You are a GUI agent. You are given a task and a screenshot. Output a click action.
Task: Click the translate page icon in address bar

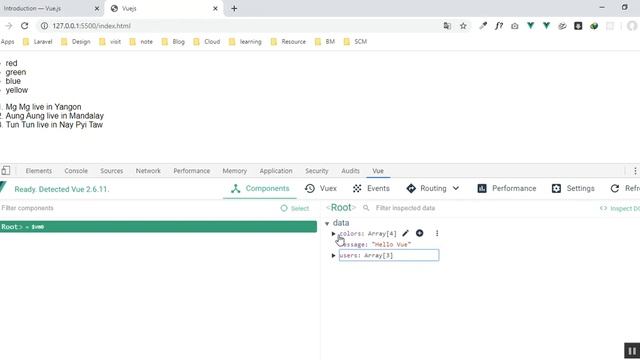pyautogui.click(x=447, y=26)
